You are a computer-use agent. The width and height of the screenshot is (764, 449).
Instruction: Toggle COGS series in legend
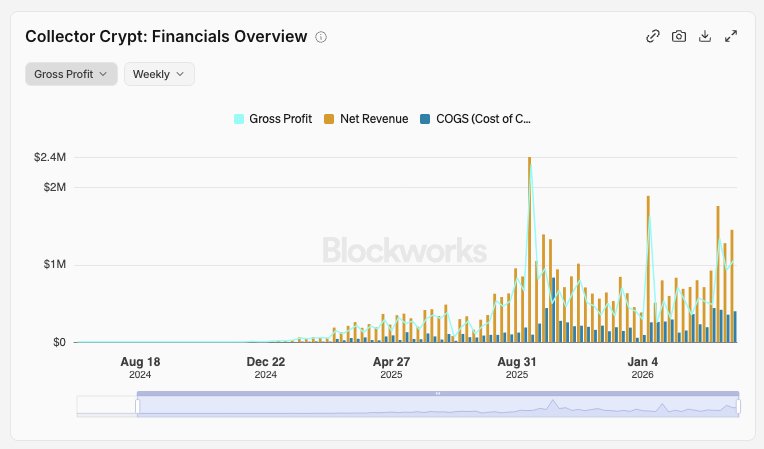pos(476,118)
